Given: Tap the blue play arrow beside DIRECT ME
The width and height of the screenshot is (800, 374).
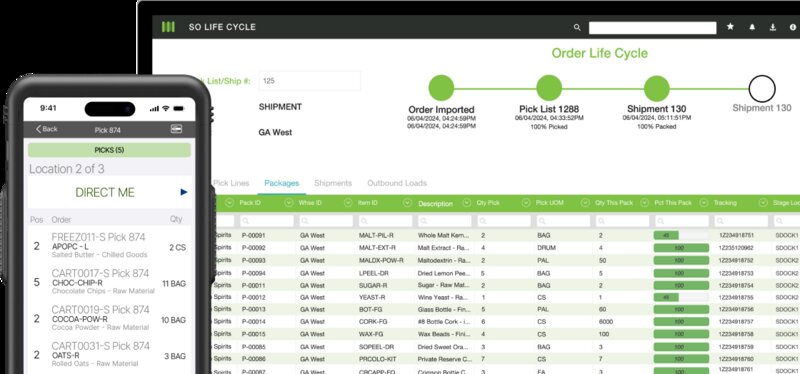Looking at the screenshot, I should (184, 192).
